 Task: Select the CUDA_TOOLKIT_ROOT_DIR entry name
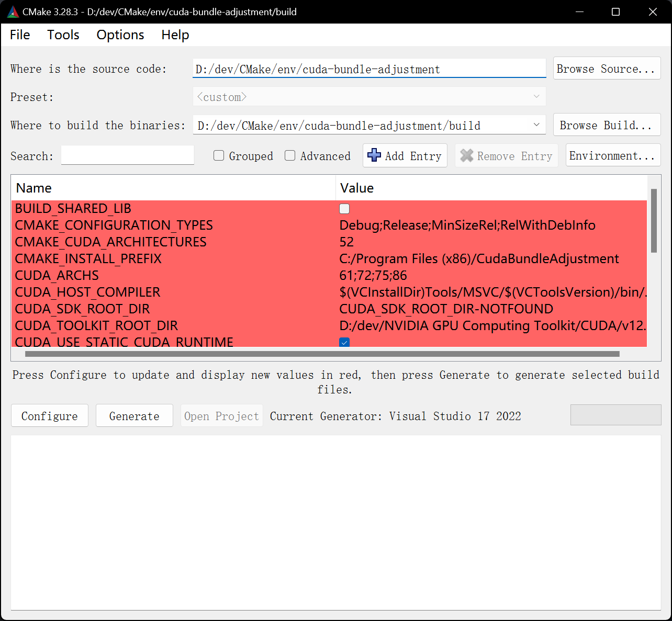(x=97, y=326)
